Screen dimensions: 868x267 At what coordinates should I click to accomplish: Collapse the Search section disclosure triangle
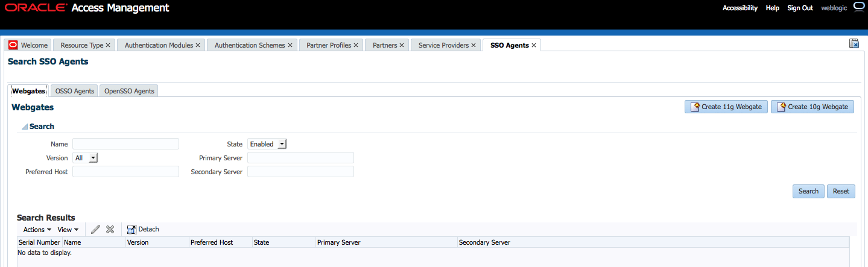tap(25, 127)
